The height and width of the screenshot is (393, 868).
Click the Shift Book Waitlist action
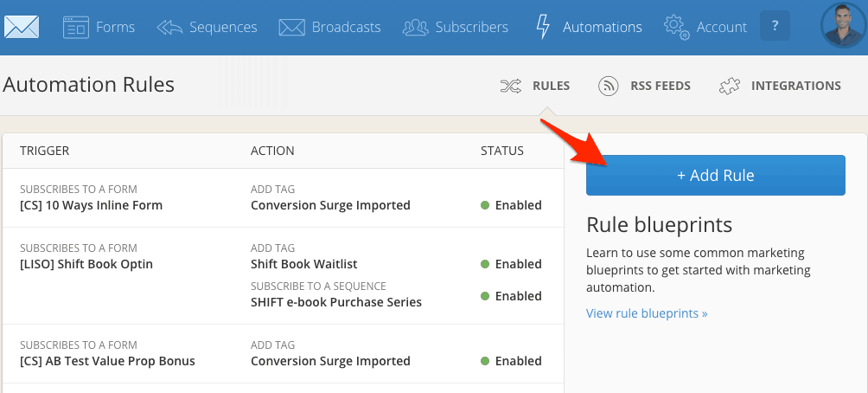tap(304, 264)
